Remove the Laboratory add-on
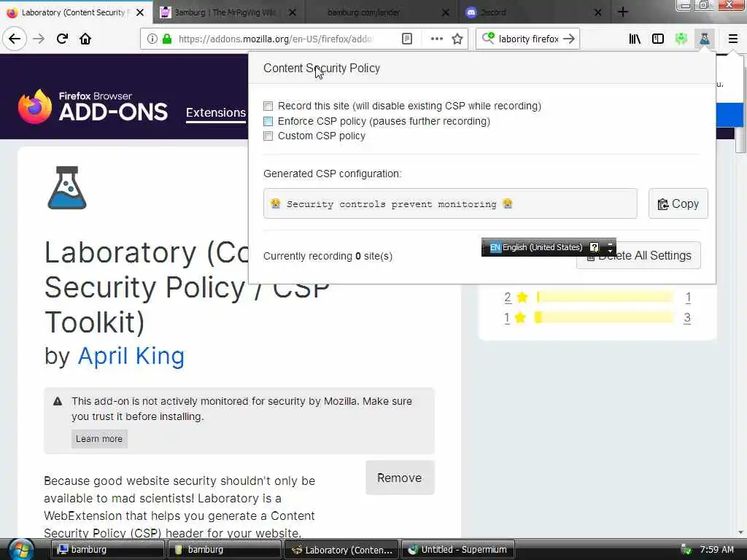 400,478
